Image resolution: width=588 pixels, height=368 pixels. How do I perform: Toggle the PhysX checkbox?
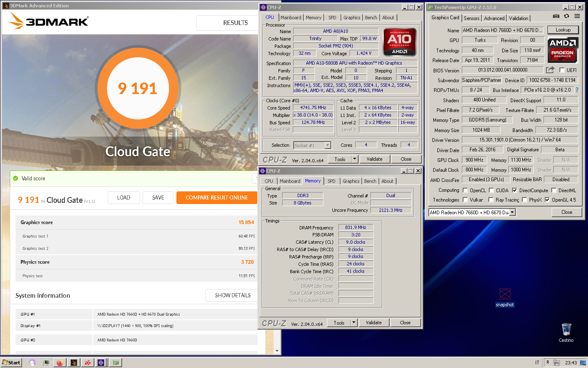pos(525,200)
